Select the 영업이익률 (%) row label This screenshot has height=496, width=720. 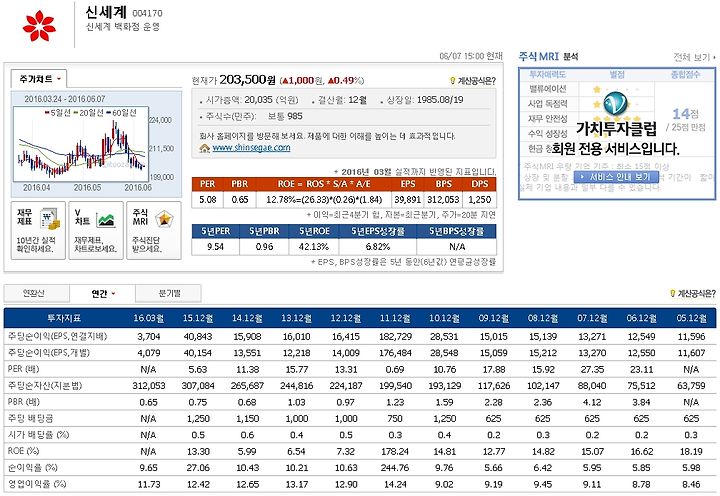click(37, 484)
